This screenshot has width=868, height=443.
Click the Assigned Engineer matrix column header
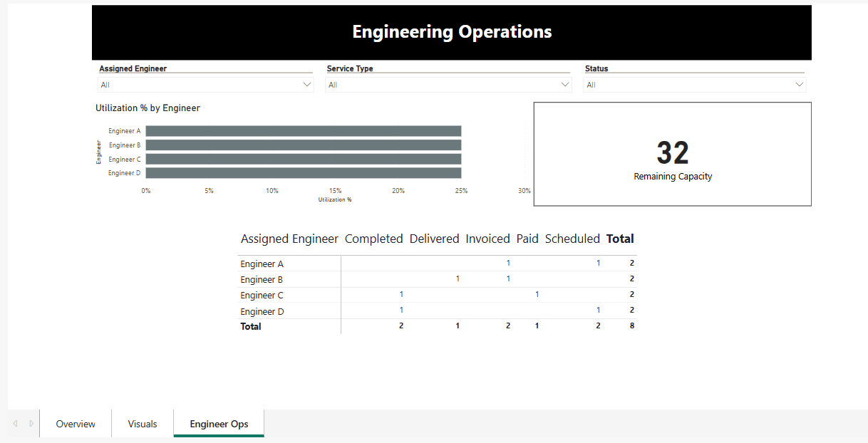(289, 239)
